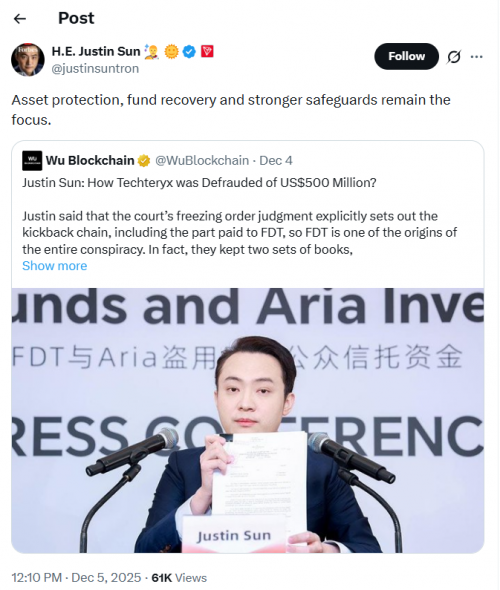
Task: Follow the Justin Sun account
Action: tap(406, 56)
